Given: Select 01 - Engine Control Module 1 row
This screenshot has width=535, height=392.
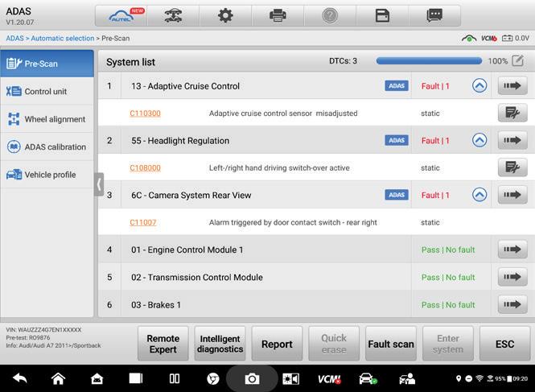Looking at the screenshot, I should (x=316, y=250).
